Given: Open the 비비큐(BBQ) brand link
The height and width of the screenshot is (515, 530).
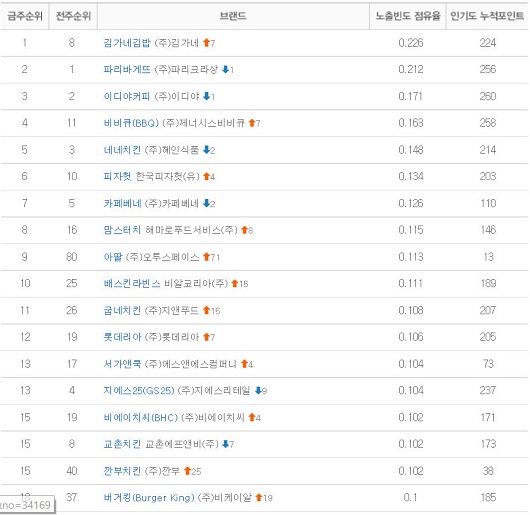Looking at the screenshot, I should pyautogui.click(x=131, y=123).
